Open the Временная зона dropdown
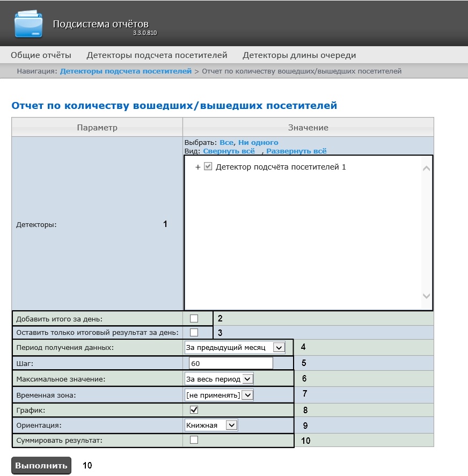 218,396
